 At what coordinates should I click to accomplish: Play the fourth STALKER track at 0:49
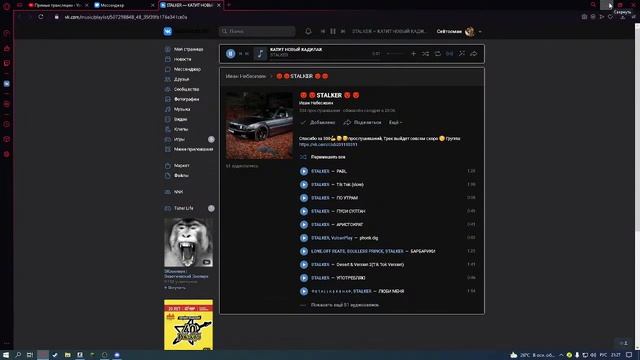pos(304,211)
